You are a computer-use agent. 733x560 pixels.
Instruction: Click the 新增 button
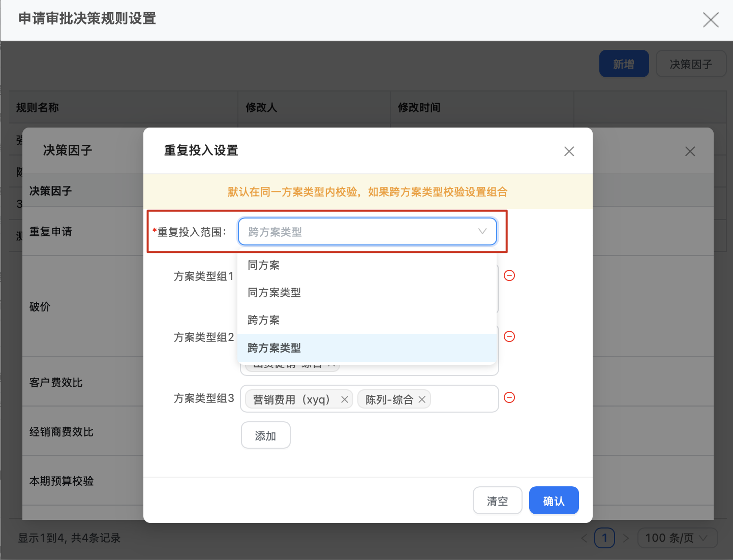[x=624, y=64]
